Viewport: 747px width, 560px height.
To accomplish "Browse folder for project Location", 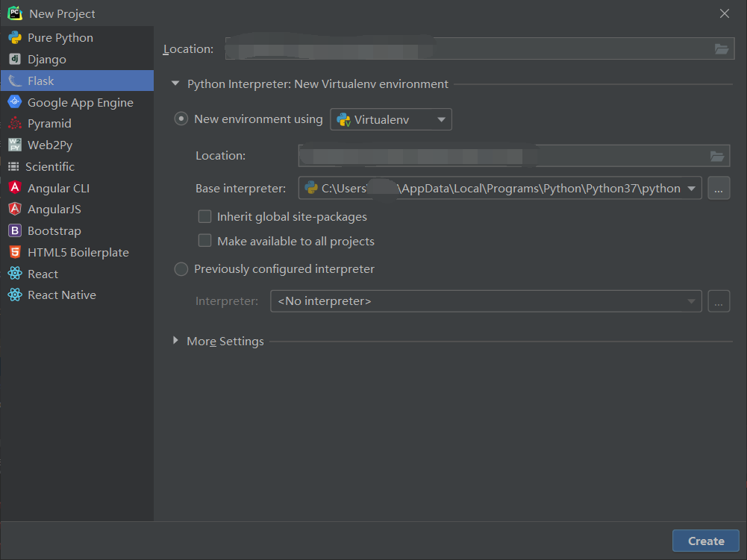I will tap(722, 48).
